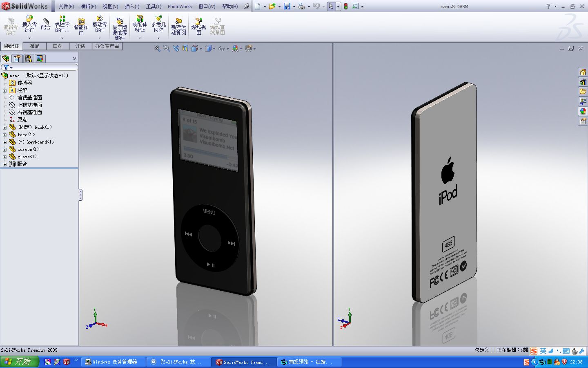Click the 参考几何体 (Reference Geometry) tool
588x368 pixels.
coord(158,24)
